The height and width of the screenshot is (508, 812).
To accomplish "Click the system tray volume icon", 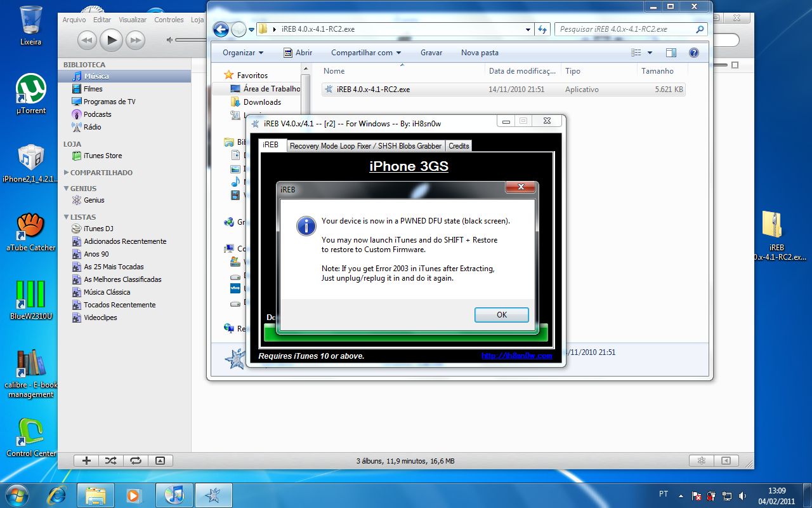I will [x=742, y=495].
